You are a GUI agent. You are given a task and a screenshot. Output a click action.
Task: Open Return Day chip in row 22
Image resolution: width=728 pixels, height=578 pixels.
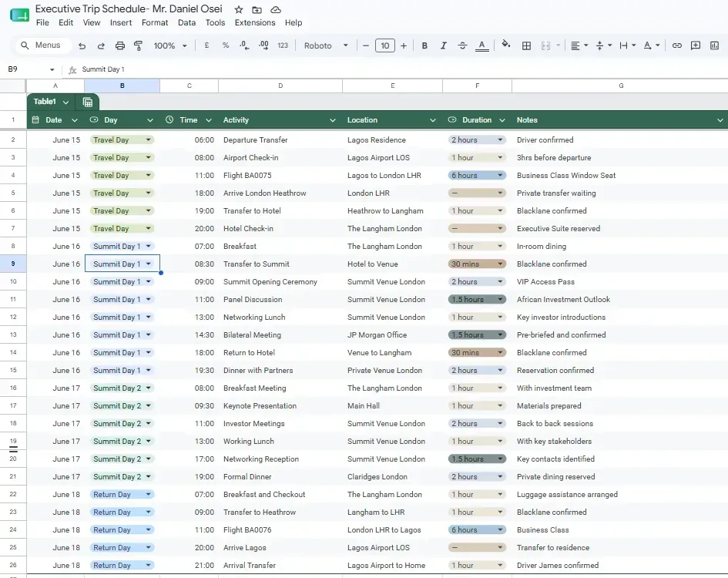point(122,494)
